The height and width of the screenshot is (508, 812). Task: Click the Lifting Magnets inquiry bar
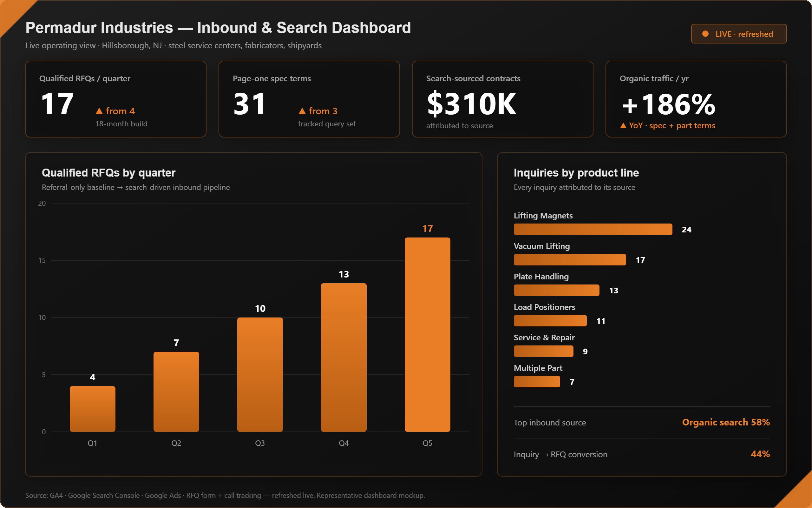[x=593, y=229]
